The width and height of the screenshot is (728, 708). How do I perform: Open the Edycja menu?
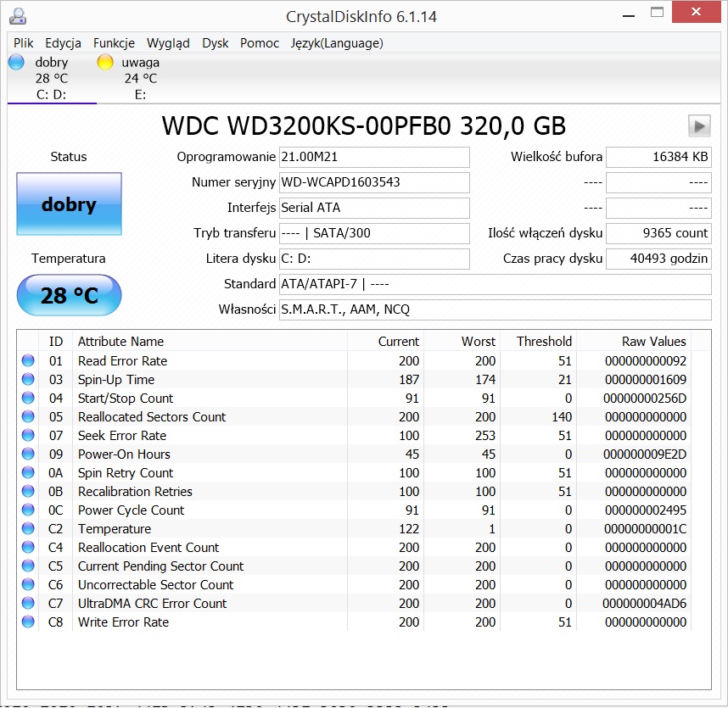pyautogui.click(x=63, y=43)
